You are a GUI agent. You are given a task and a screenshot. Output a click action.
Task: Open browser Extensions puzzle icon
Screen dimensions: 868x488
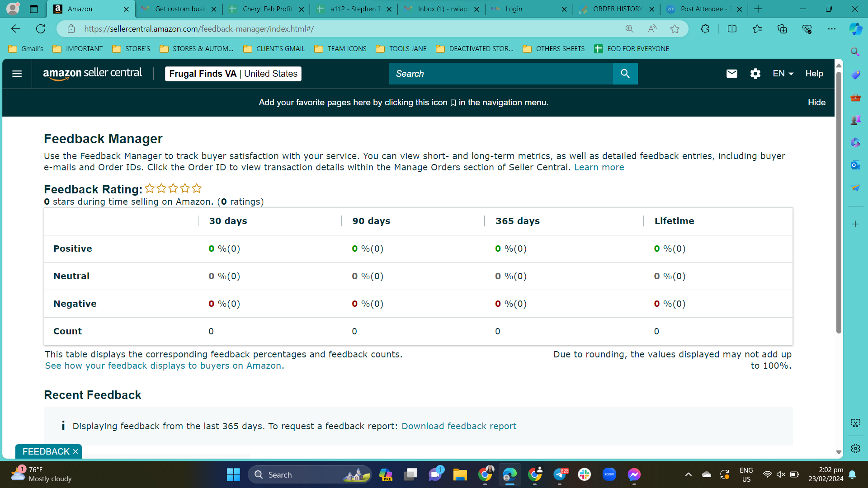point(705,29)
